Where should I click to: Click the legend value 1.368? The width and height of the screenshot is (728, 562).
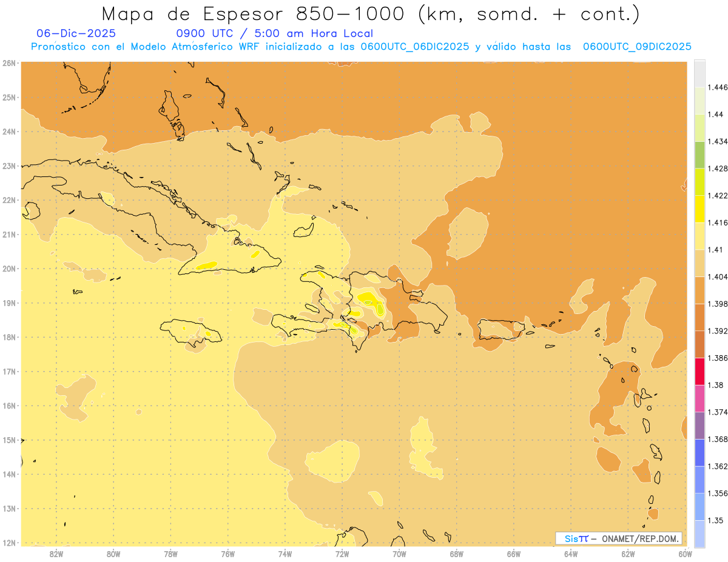(x=718, y=439)
